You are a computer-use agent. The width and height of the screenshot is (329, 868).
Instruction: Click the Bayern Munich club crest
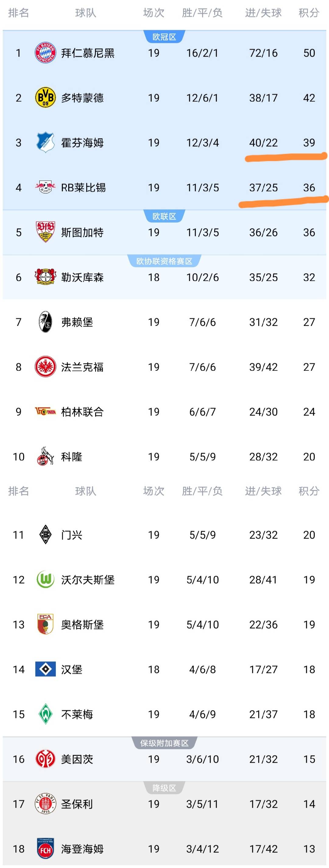pos(45,53)
